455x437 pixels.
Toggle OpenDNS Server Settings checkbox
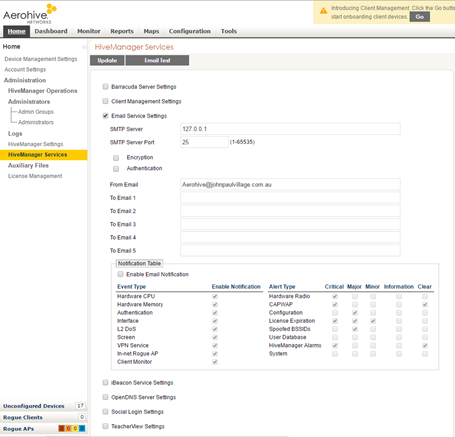pos(105,397)
